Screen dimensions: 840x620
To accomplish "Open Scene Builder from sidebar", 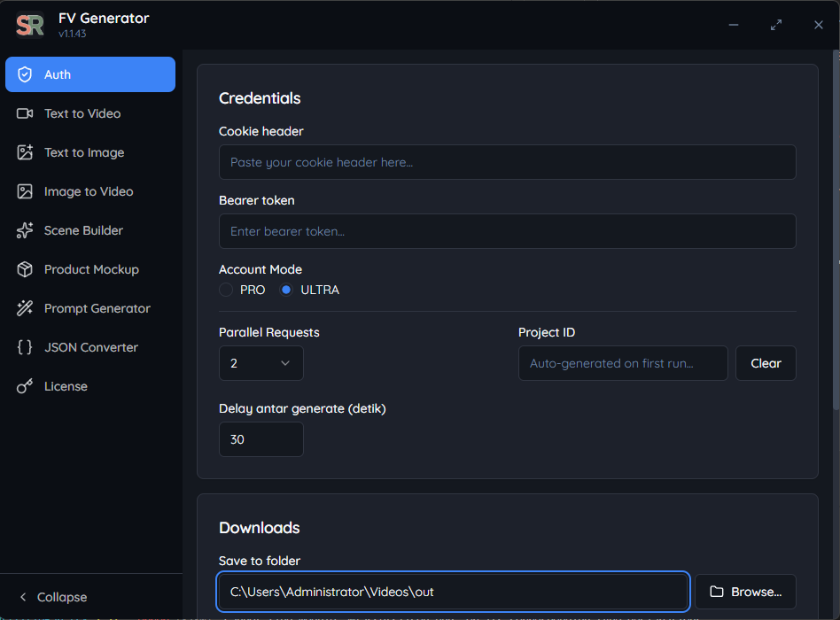I will point(90,230).
